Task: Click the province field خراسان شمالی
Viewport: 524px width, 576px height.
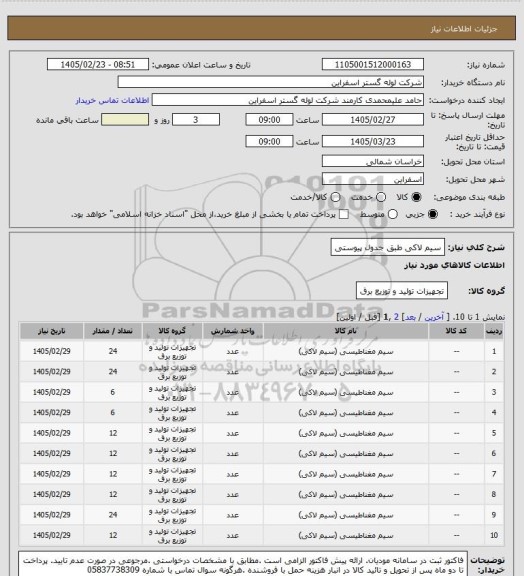Action: tap(373, 161)
